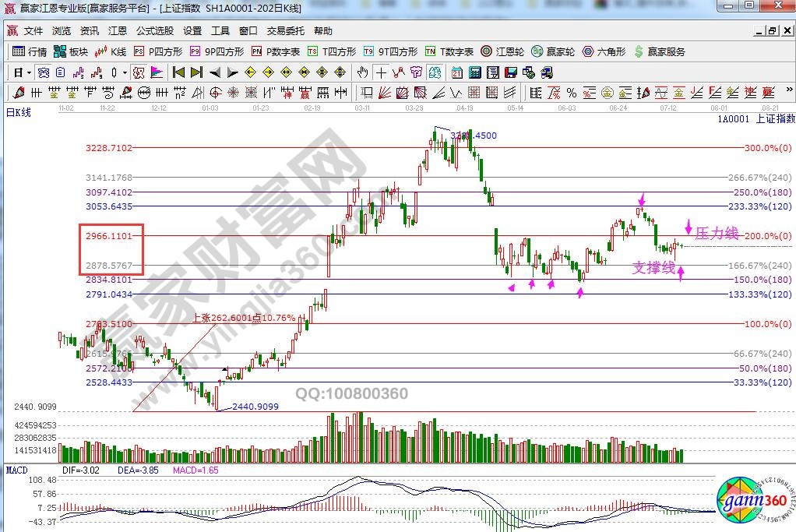Jump to the first bar with skip-back arrow
Image resolution: width=796 pixels, height=532 pixels.
click(178, 72)
